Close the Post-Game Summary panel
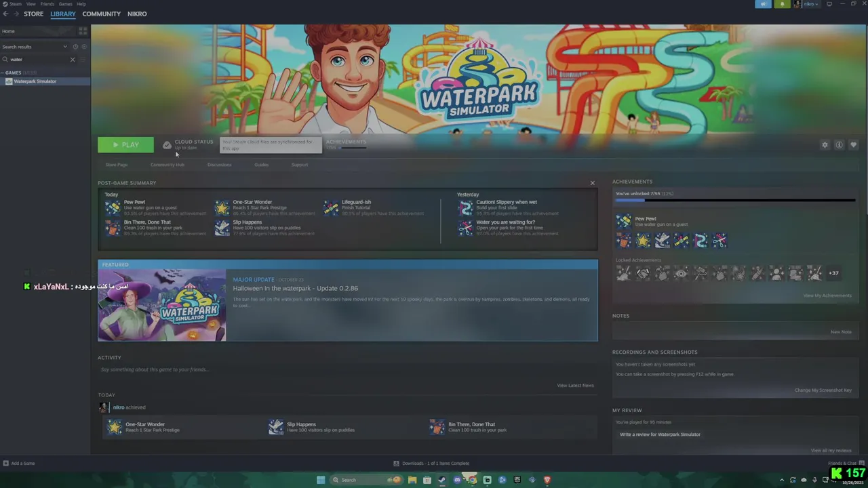 point(592,183)
